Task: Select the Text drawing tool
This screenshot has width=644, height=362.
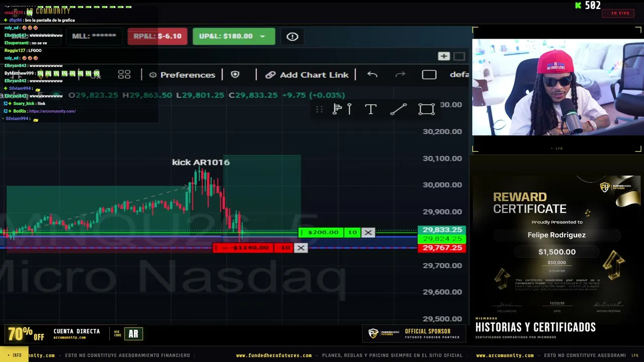Action: (371, 110)
